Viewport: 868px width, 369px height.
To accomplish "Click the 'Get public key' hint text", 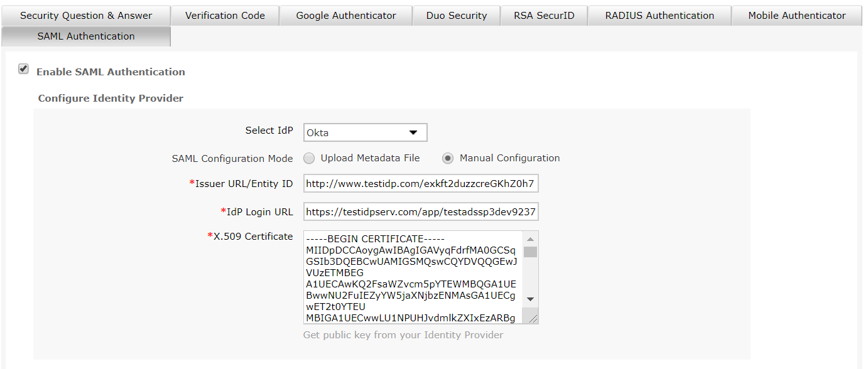I will tap(403, 335).
